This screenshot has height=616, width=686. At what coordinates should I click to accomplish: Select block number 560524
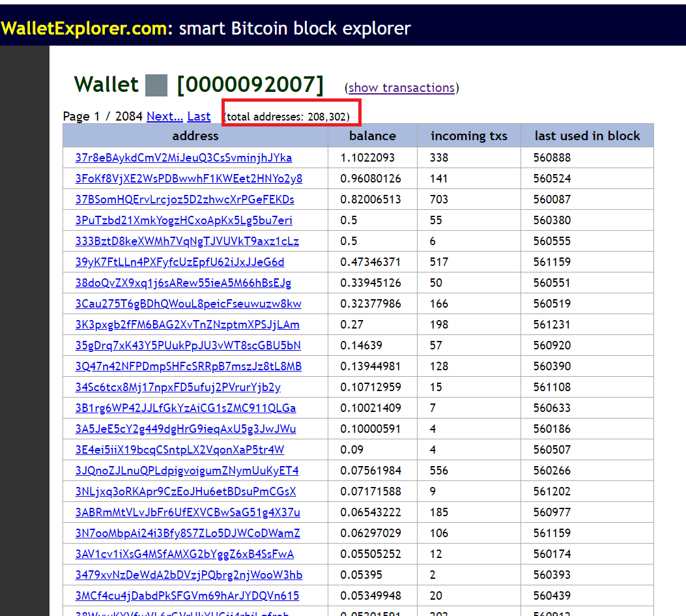click(x=552, y=179)
